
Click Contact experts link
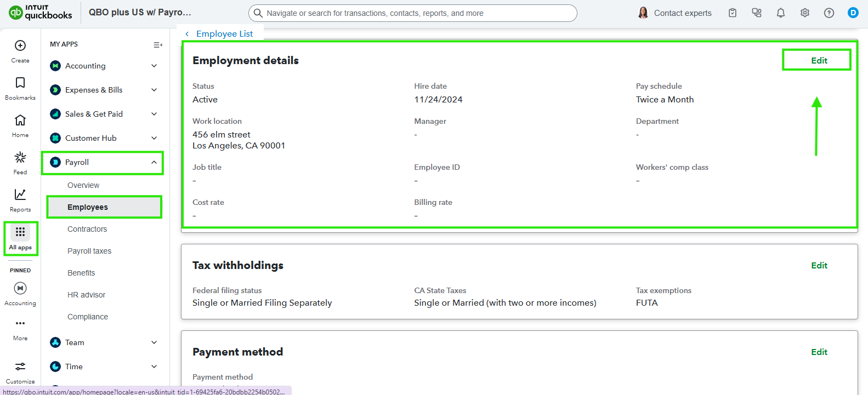683,13
